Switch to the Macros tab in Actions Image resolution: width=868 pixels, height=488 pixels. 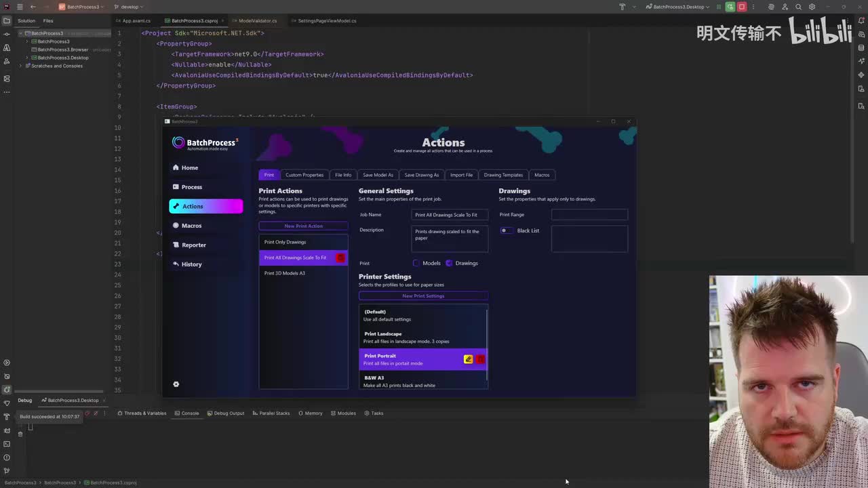pyautogui.click(x=542, y=175)
